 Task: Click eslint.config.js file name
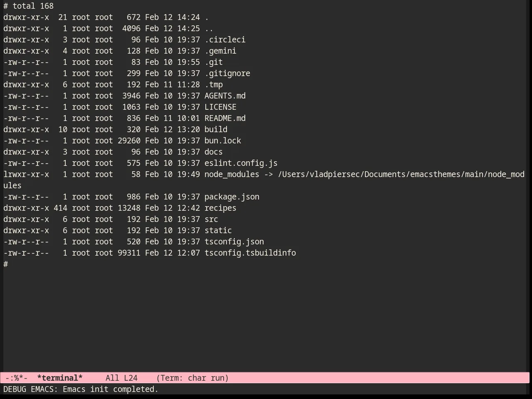click(x=241, y=163)
